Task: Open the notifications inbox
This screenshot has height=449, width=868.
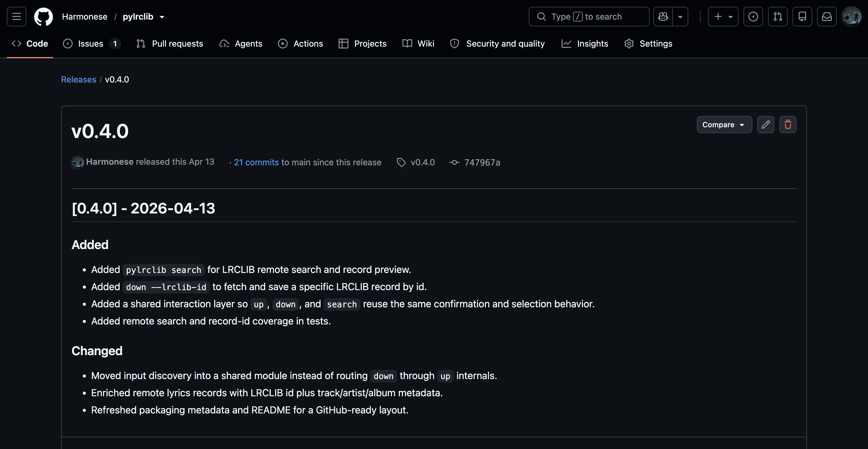Action: (827, 17)
